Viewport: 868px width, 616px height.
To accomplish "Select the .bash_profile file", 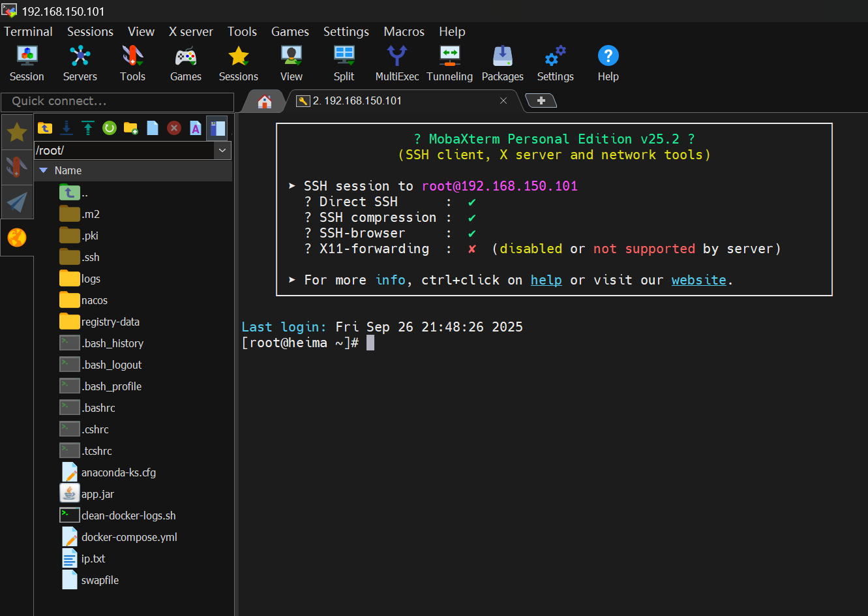I will point(100,386).
